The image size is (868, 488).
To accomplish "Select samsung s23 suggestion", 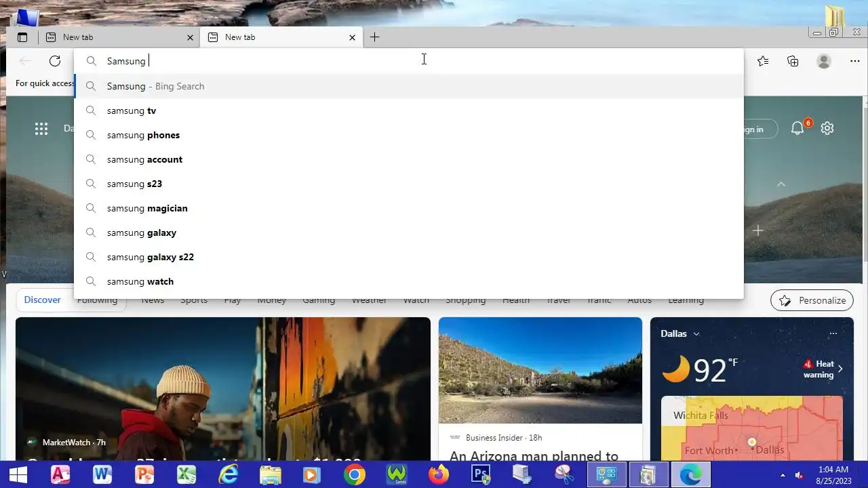I will (409, 184).
